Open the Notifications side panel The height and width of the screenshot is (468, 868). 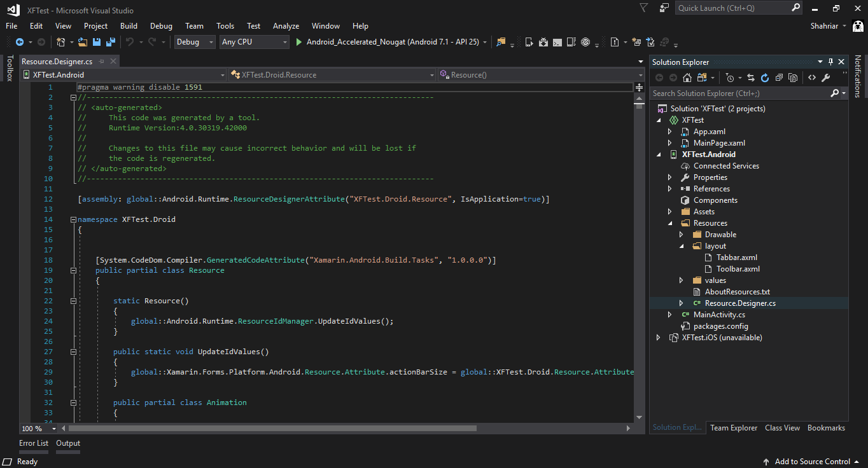(x=858, y=76)
